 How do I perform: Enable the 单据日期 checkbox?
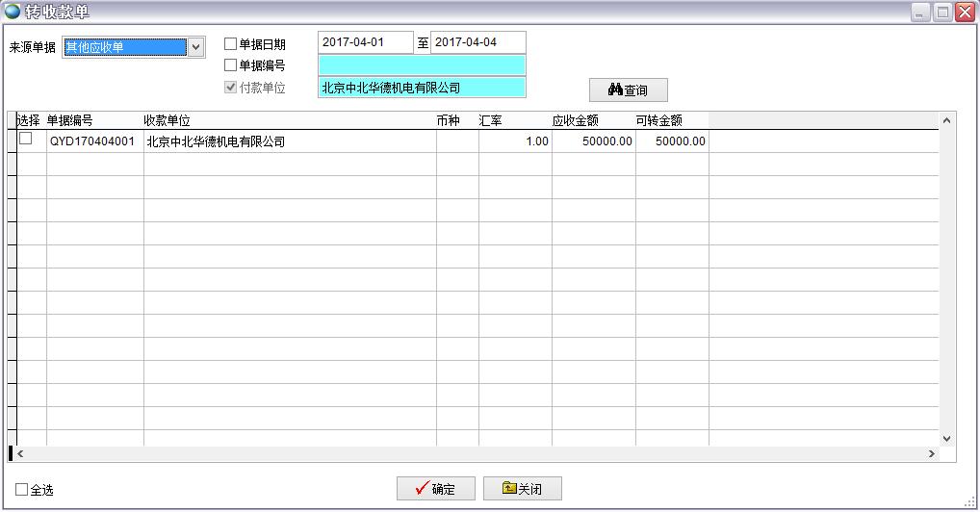(x=230, y=43)
